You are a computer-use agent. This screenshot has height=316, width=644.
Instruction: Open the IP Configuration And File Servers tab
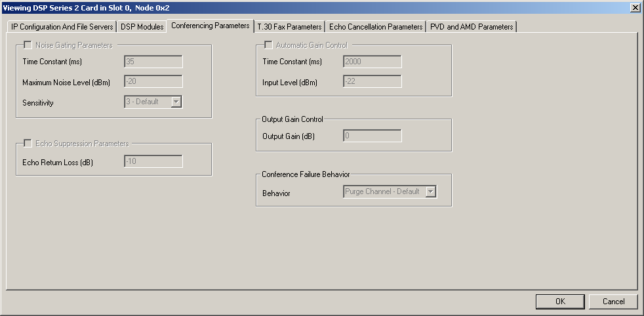coord(62,27)
